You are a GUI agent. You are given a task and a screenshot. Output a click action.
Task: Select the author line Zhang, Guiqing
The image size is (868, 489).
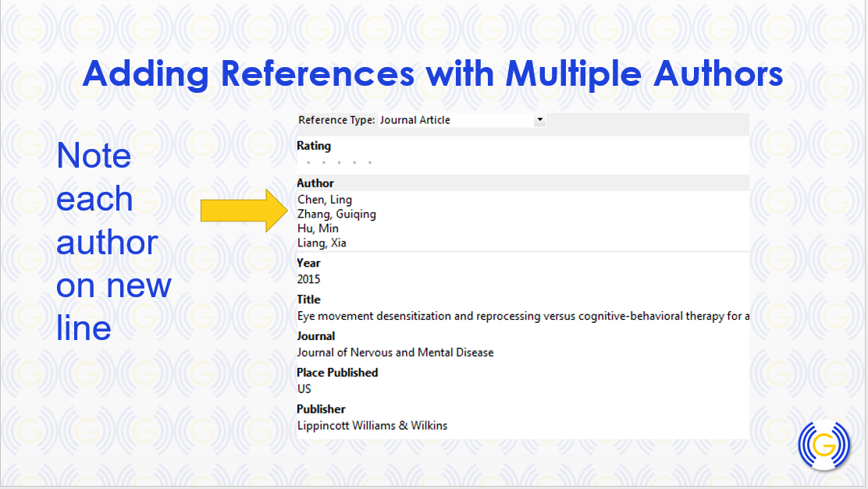[x=336, y=214]
